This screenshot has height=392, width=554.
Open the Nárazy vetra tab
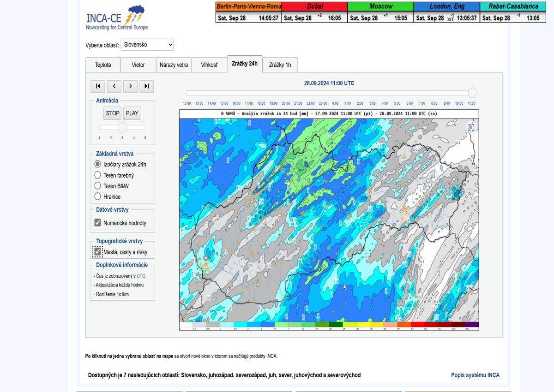click(x=174, y=65)
